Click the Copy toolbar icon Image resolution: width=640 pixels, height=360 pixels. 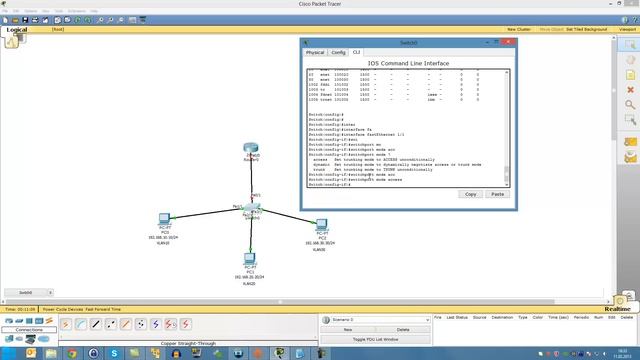click(58, 20)
